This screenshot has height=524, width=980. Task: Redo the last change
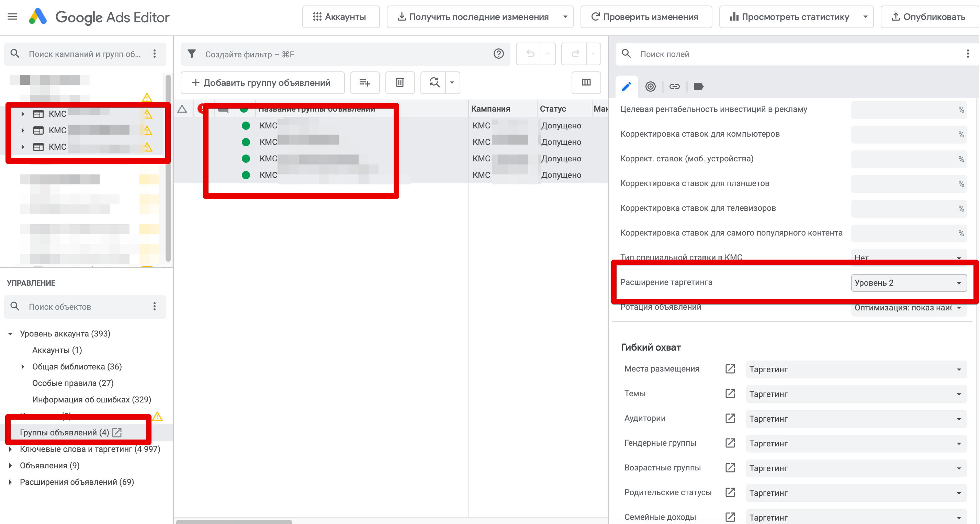point(575,54)
